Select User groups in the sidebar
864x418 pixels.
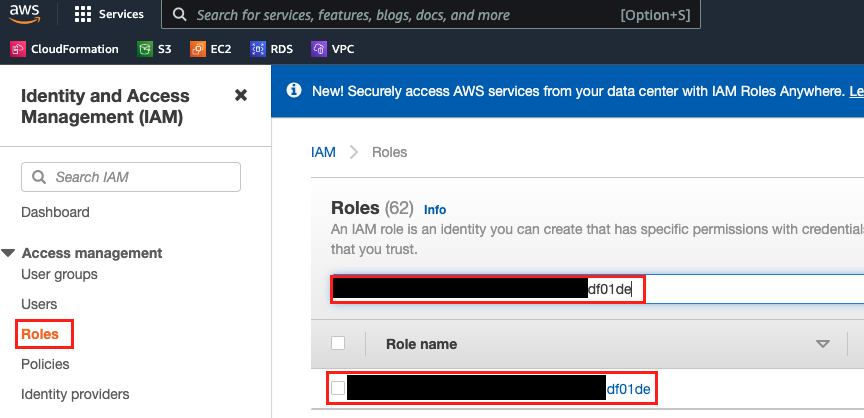(x=59, y=274)
